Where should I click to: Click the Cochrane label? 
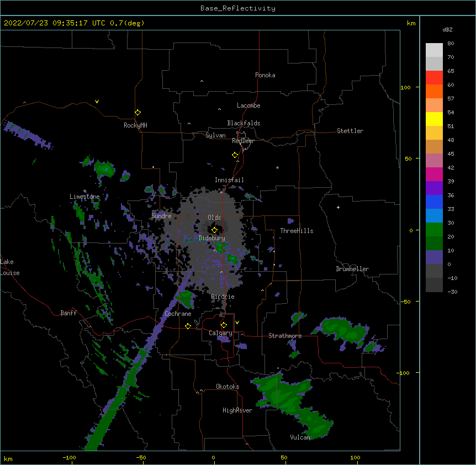pyautogui.click(x=178, y=314)
